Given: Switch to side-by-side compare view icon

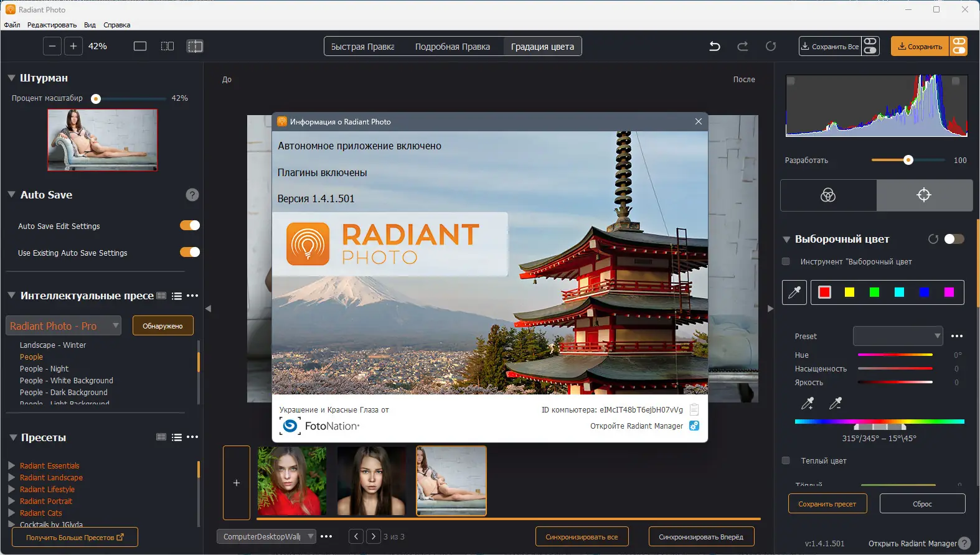Looking at the screenshot, I should pos(167,46).
